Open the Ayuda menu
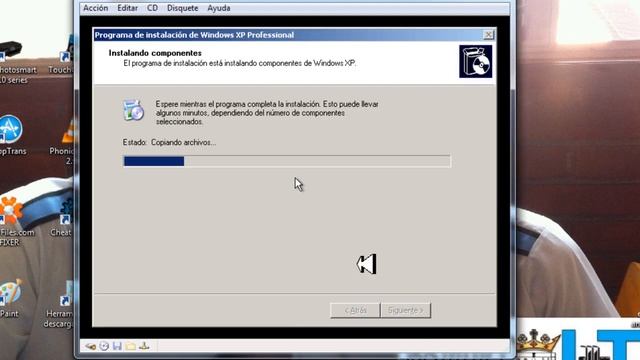The width and height of the screenshot is (640, 360). click(219, 8)
